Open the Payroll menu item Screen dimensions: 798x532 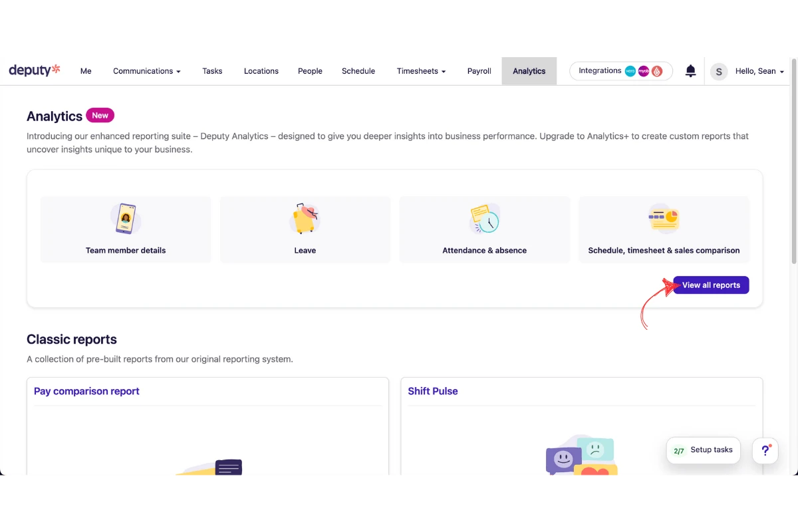pyautogui.click(x=479, y=71)
